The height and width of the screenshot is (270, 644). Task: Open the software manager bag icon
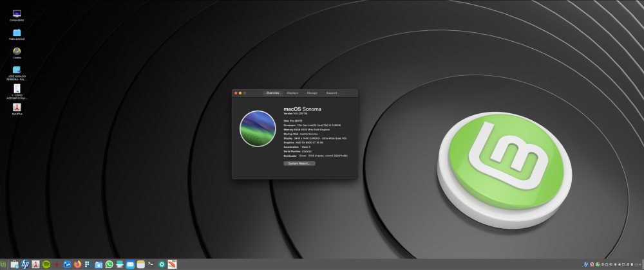14,264
